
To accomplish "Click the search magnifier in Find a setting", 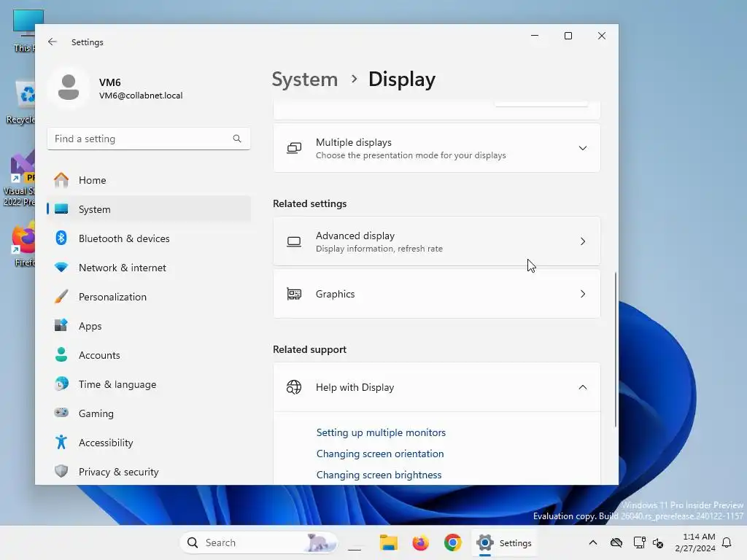I will [x=237, y=139].
